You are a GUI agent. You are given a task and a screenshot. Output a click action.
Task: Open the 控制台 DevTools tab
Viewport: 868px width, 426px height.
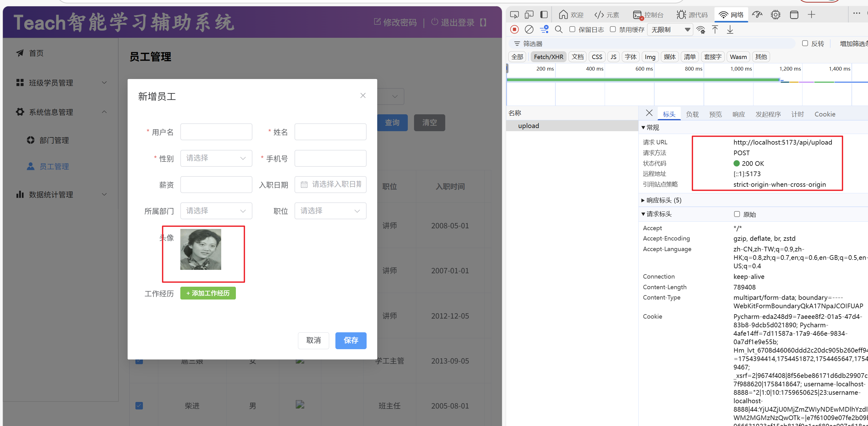click(648, 15)
